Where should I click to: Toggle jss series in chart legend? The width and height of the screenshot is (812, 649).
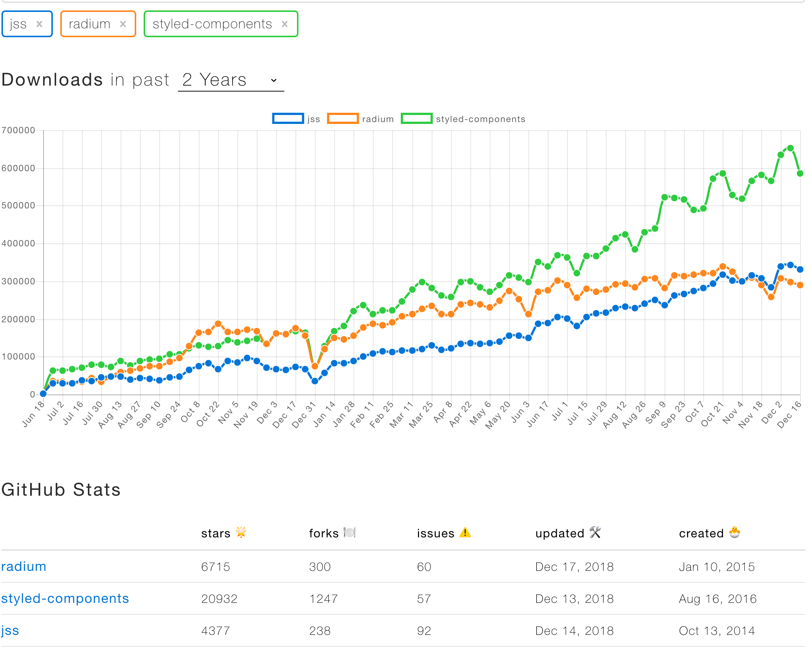coord(313,119)
